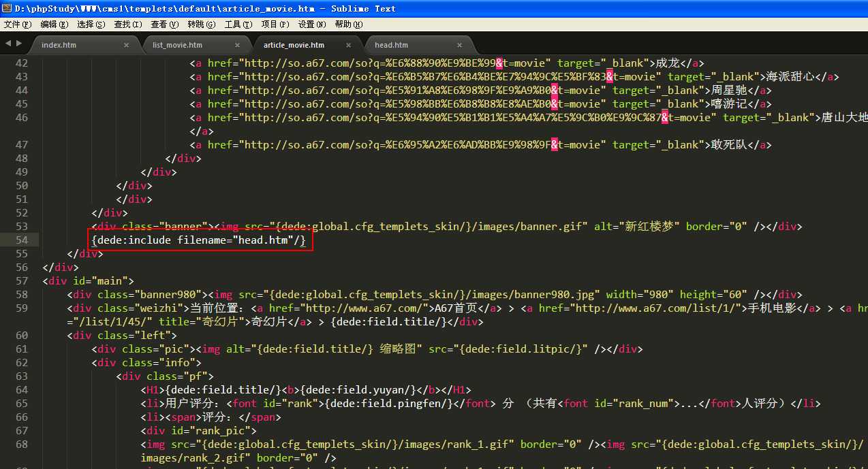Click the div id="main" tag

pyautogui.click(x=89, y=281)
